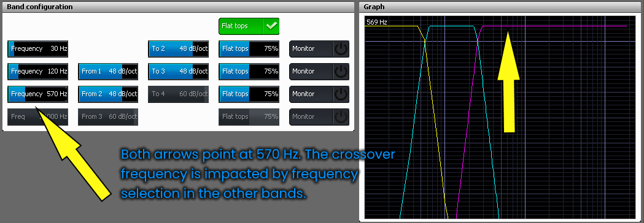644x223 pixels.
Task: Set the To 3 slope 48 dB/oct control
Action: point(179,71)
